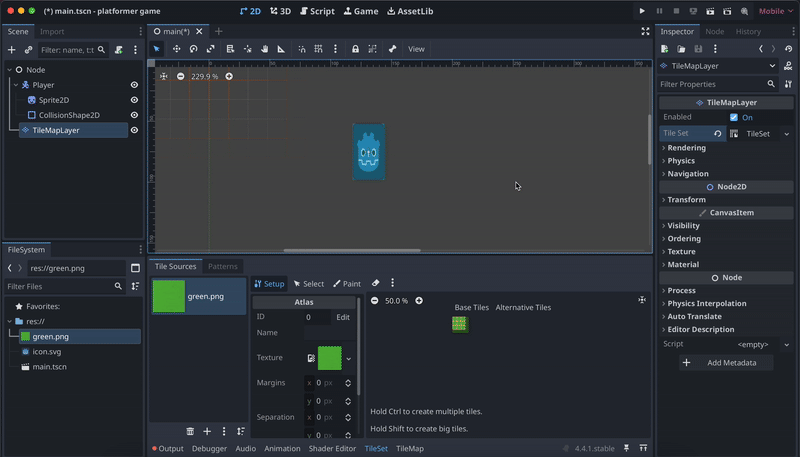800x457 pixels.
Task: Click the revert arrow next to Tile Set
Action: pos(717,133)
